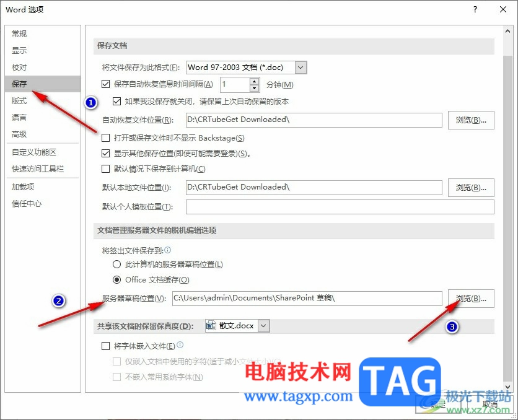Click the 默认本地文件位置 path field
Viewport: 518px width, 420px height.
tap(314, 187)
